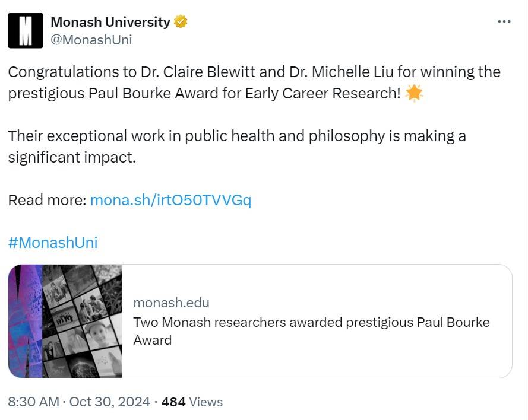This screenshot has height=420, width=528.
Task: Click the "Read more:" label text
Action: [x=47, y=200]
